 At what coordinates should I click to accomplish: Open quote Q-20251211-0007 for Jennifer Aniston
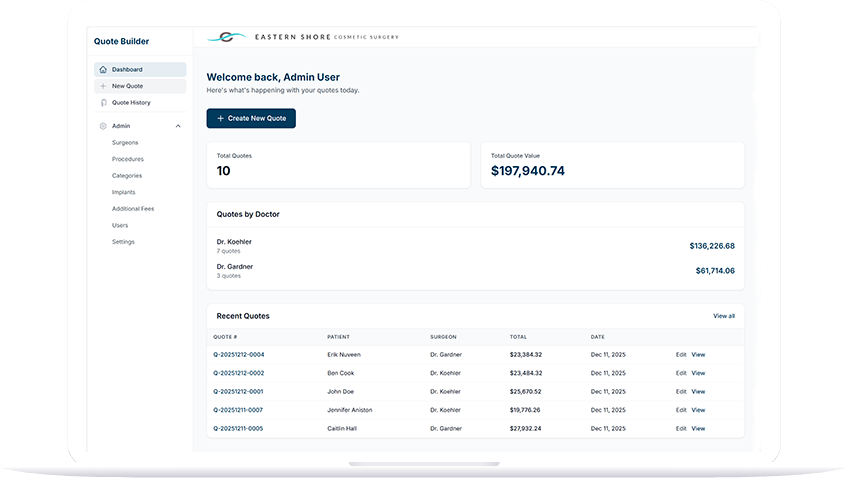click(x=238, y=410)
